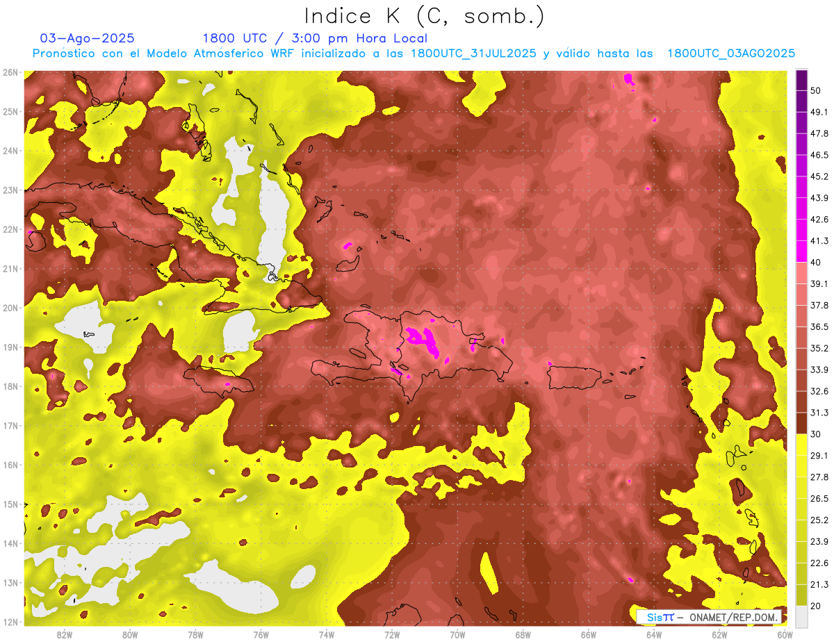This screenshot has width=834, height=644.
Task: Click the '26N' latitude label
Action: tap(10, 72)
